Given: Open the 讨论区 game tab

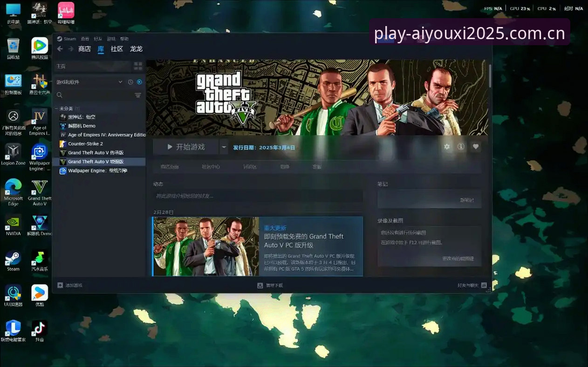Looking at the screenshot, I should click(x=250, y=166).
